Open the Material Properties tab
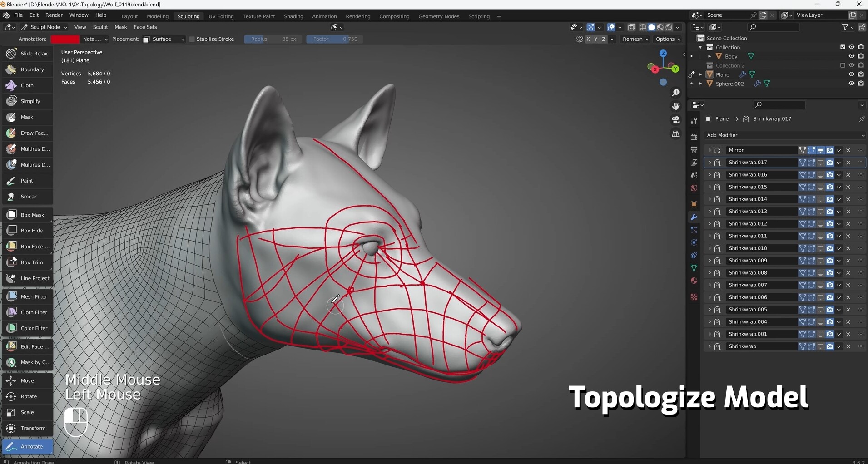The image size is (868, 464). click(694, 281)
